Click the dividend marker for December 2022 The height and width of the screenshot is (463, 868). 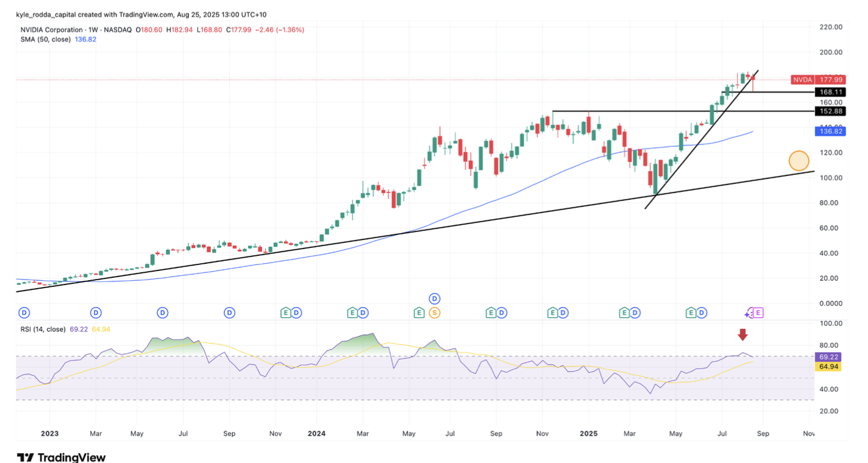click(24, 313)
